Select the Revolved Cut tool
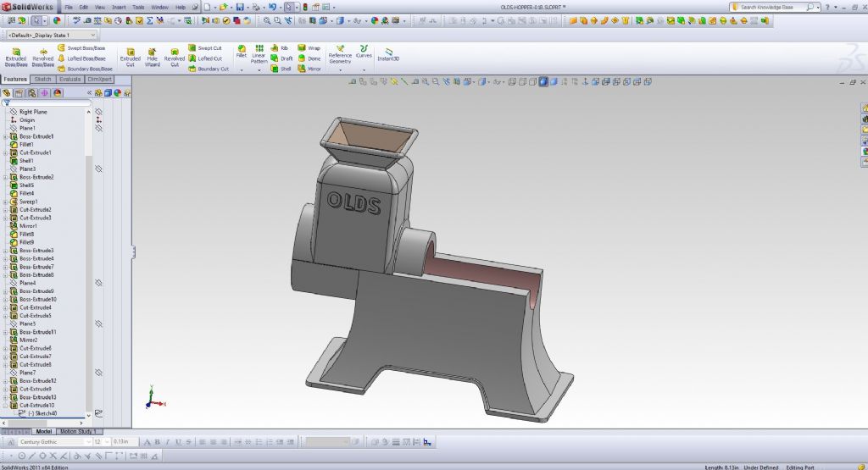The width and height of the screenshot is (868, 470). click(x=175, y=57)
